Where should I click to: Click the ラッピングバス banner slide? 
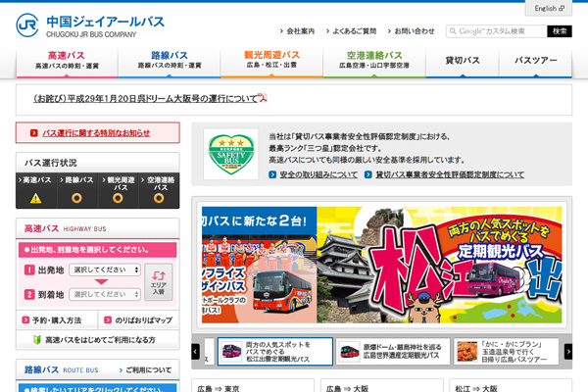259,265
